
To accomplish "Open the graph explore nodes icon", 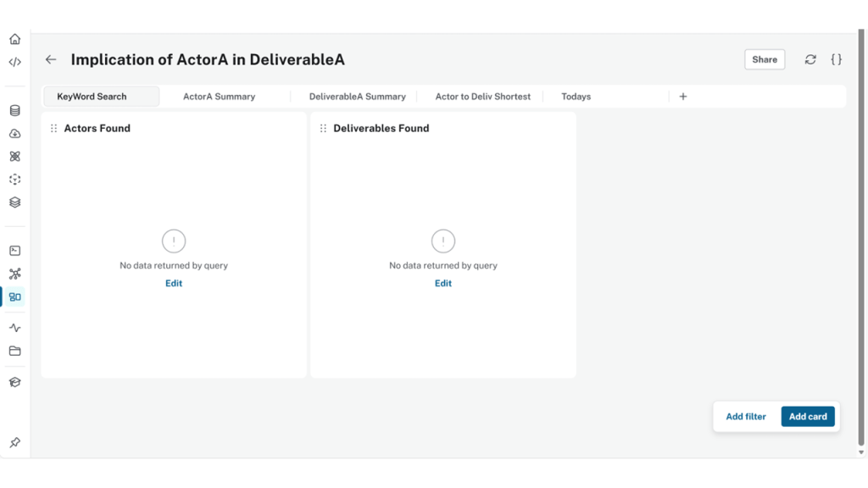I will [x=14, y=274].
